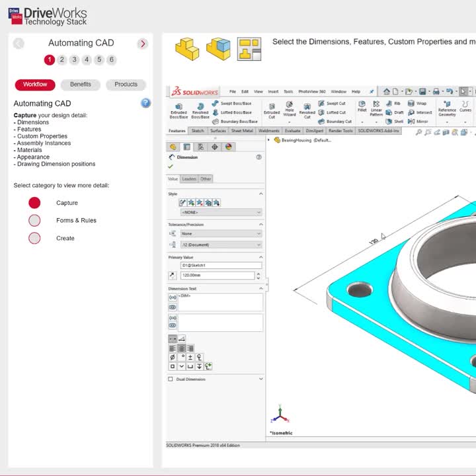Select the Shell feature
The image size is (476, 476).
tap(395, 122)
